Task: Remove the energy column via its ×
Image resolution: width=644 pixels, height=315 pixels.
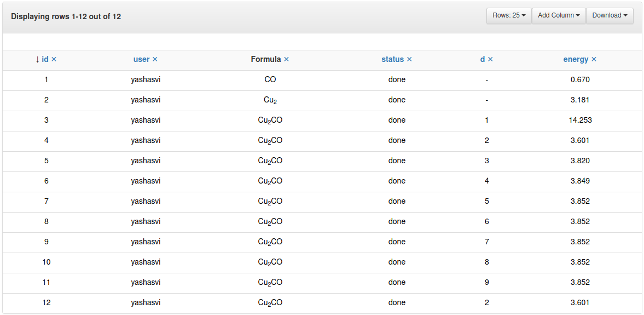Action: coord(594,59)
